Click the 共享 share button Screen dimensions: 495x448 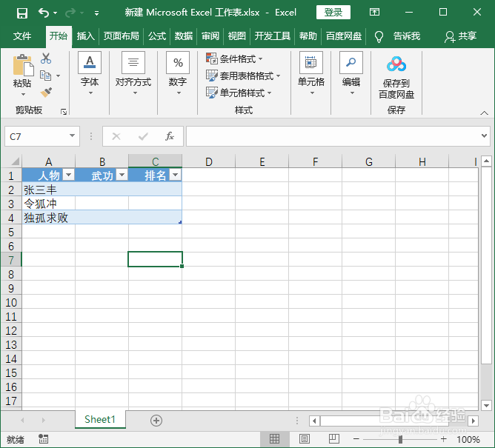[460, 36]
